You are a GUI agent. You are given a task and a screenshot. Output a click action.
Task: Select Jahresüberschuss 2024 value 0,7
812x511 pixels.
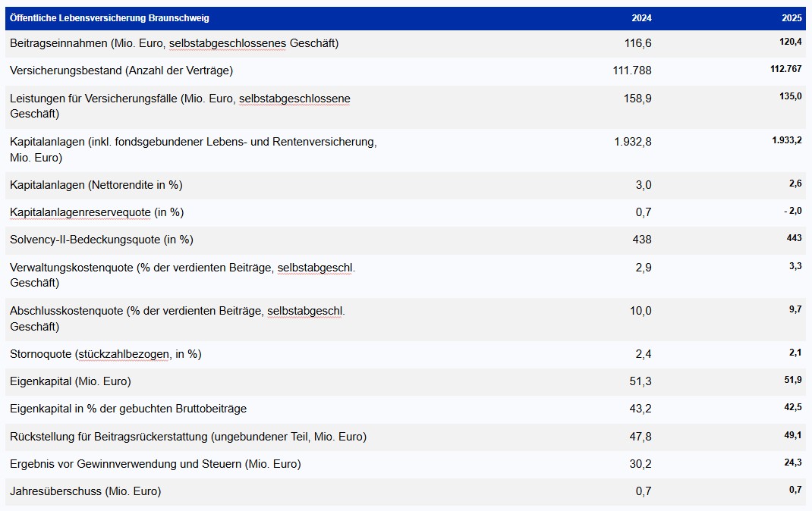pyautogui.click(x=644, y=492)
